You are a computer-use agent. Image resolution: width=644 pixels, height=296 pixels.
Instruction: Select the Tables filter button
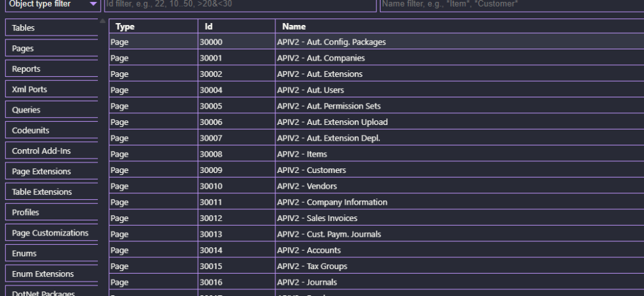[x=51, y=28]
